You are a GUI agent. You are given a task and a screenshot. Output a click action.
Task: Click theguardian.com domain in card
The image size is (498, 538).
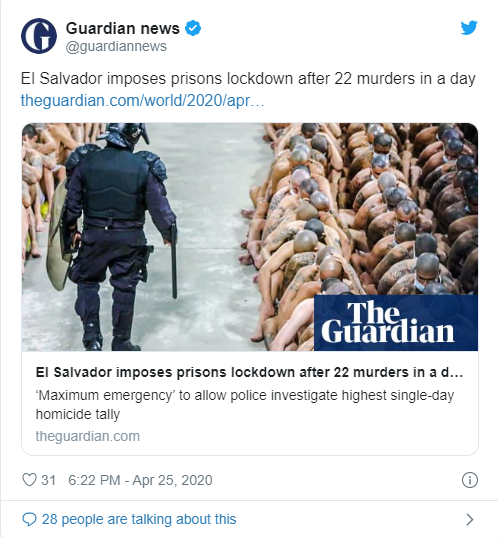(88, 436)
